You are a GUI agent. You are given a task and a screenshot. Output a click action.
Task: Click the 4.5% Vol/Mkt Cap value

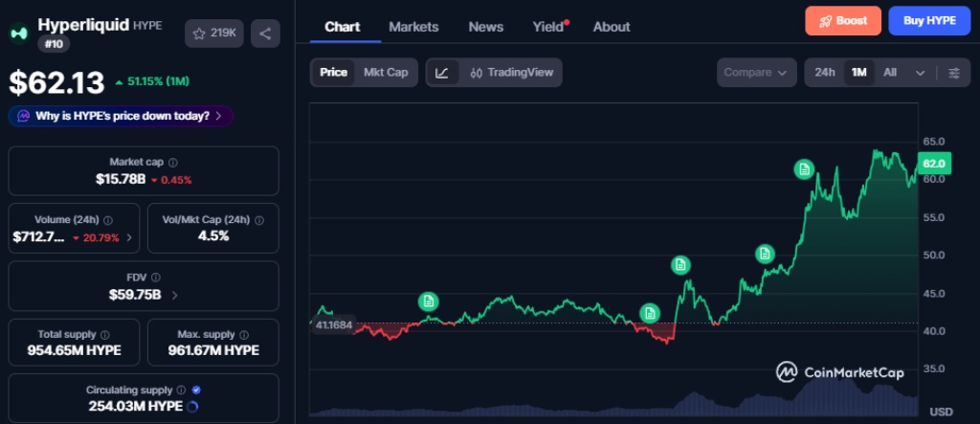tap(213, 236)
